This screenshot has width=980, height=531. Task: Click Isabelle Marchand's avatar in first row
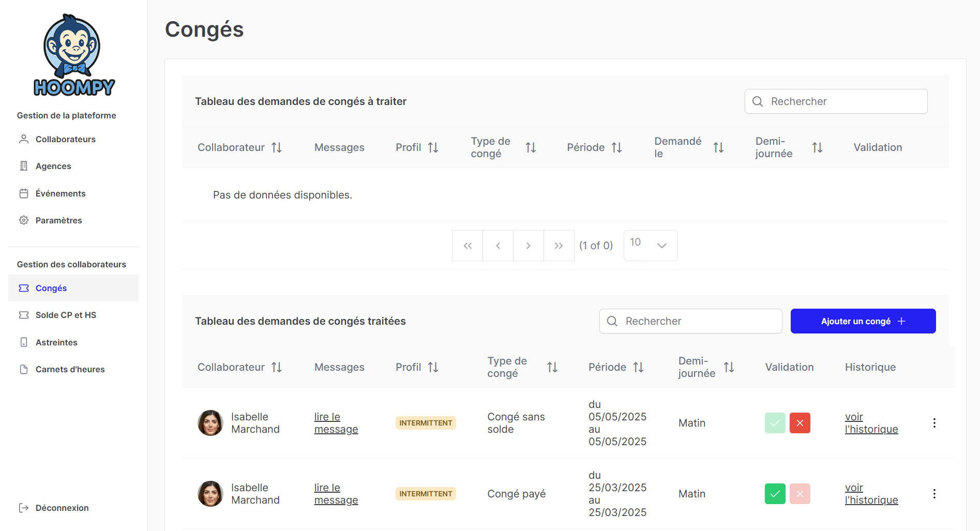(210, 423)
